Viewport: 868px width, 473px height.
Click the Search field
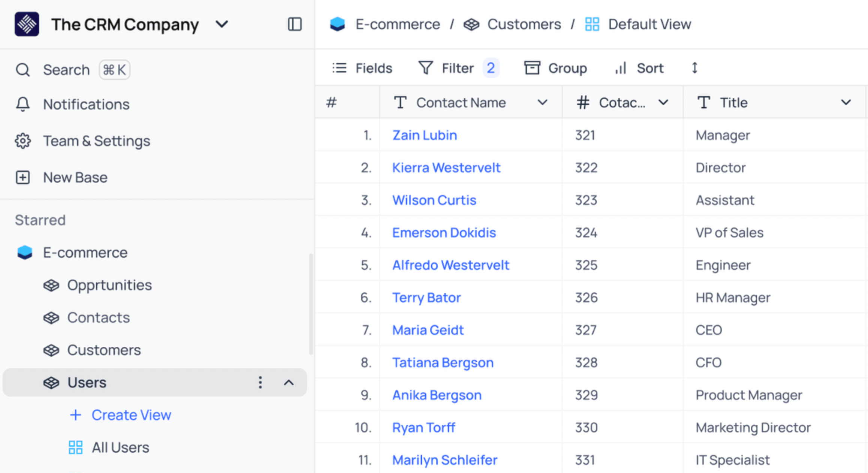point(66,70)
